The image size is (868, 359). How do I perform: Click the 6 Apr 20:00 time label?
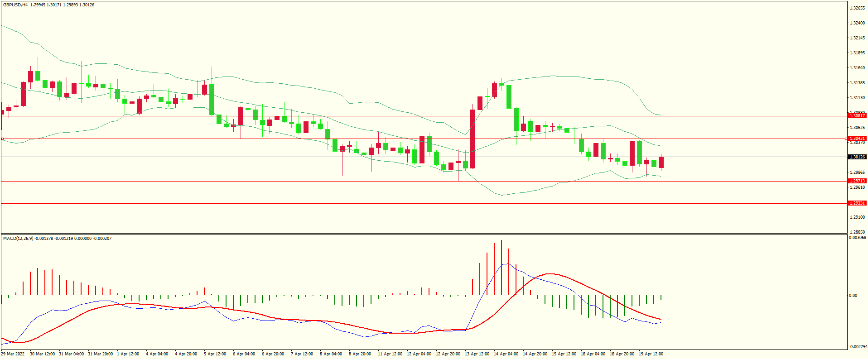click(x=273, y=354)
